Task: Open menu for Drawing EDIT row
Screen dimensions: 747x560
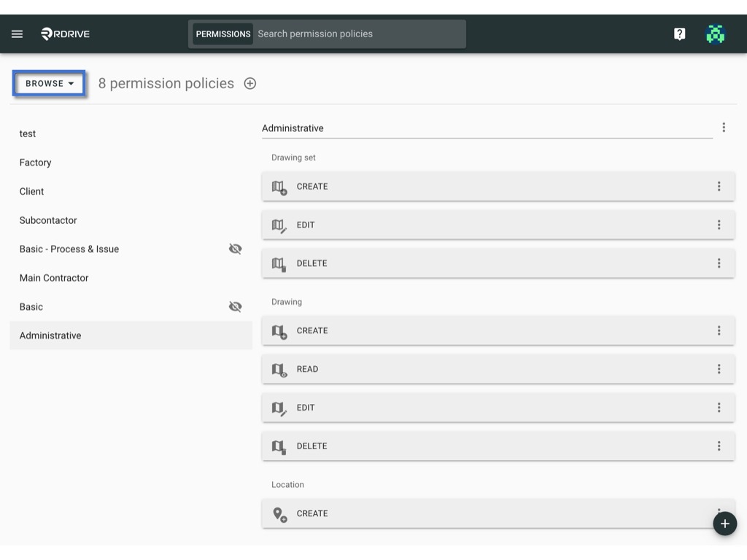Action: click(719, 407)
